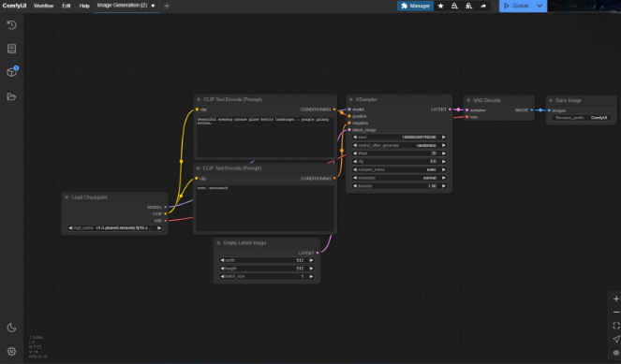Open the node library sidebar icon

pyautogui.click(x=11, y=49)
